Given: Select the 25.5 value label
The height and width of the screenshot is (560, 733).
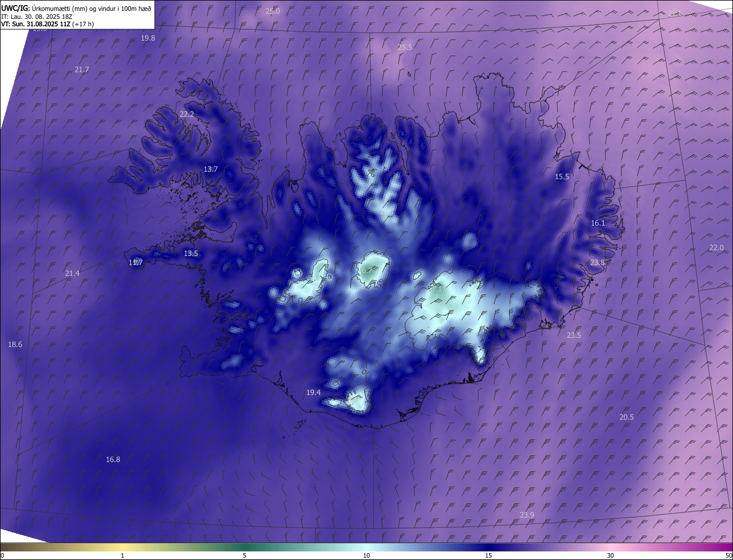Looking at the screenshot, I should (x=405, y=47).
